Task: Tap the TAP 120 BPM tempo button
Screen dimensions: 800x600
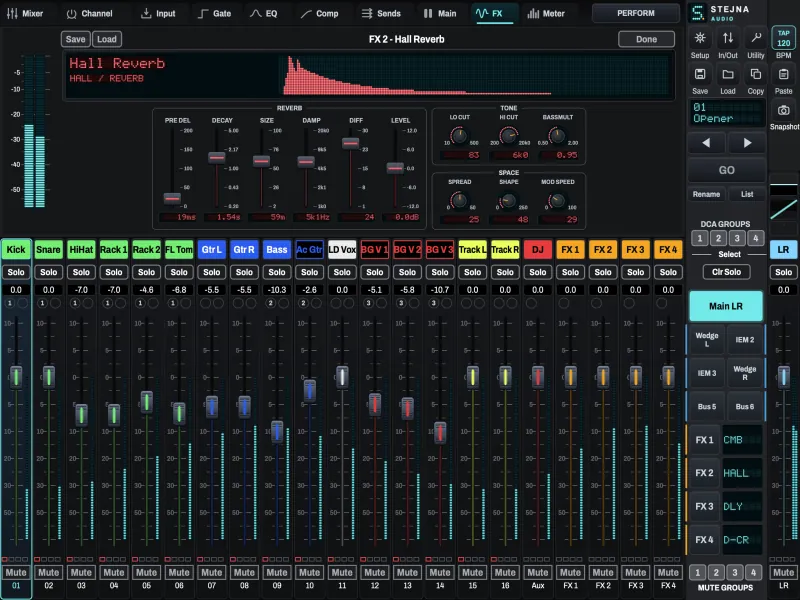Action: [784, 38]
